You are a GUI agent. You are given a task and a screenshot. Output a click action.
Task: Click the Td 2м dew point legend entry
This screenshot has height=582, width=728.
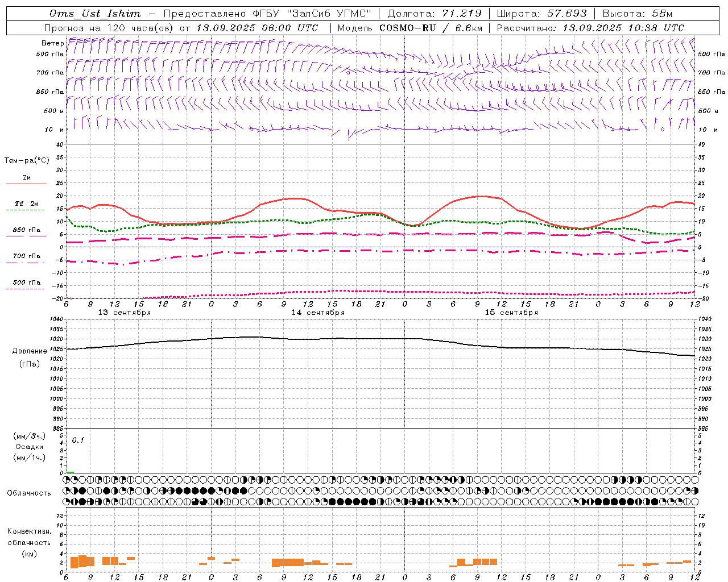pyautogui.click(x=26, y=203)
